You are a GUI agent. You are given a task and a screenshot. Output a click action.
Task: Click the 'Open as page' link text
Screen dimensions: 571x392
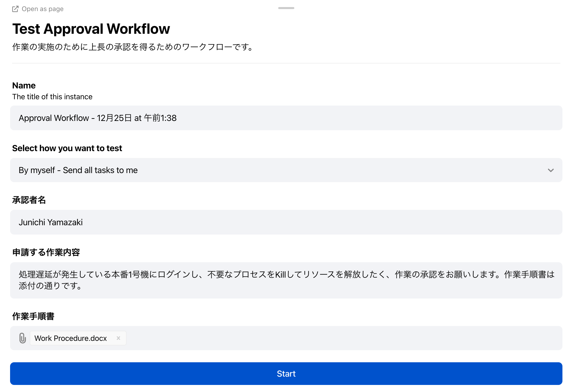[x=43, y=9]
